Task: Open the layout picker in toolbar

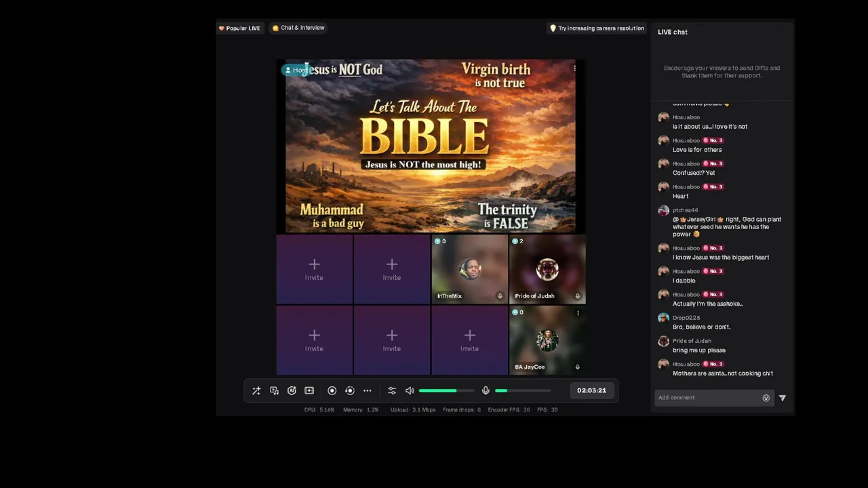Action: pos(309,391)
